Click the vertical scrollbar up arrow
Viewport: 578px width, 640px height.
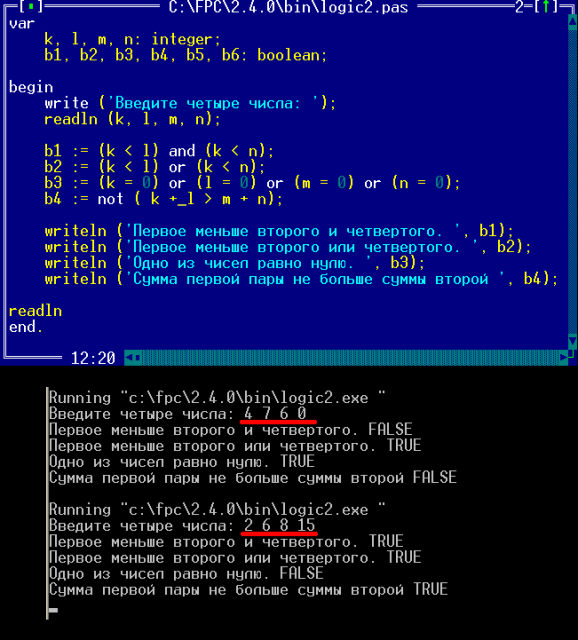point(572,22)
